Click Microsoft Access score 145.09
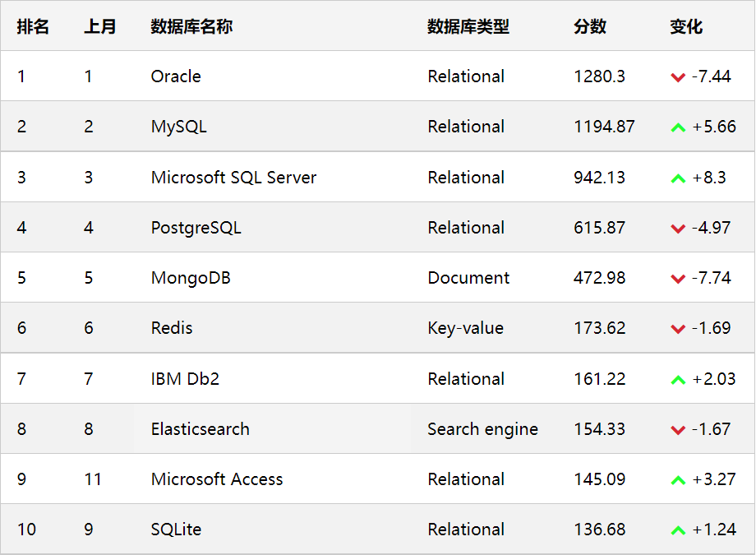 tap(599, 479)
